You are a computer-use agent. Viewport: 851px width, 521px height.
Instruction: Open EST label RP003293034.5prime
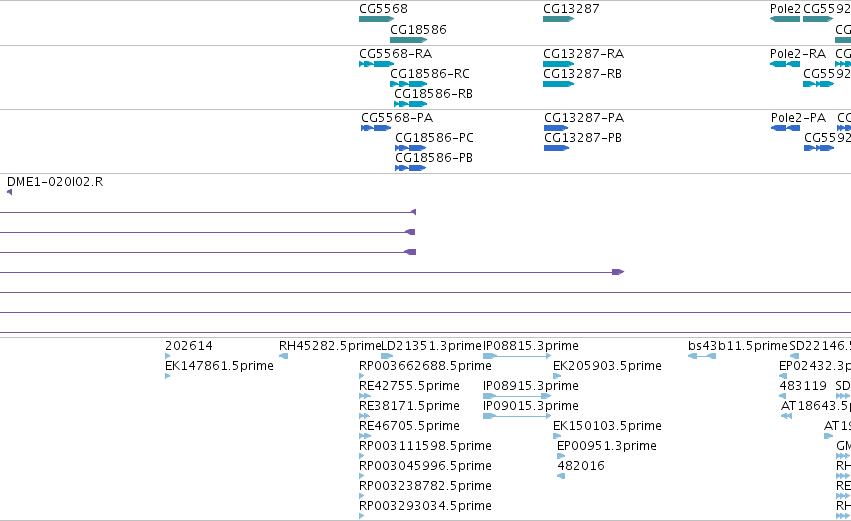426,506
